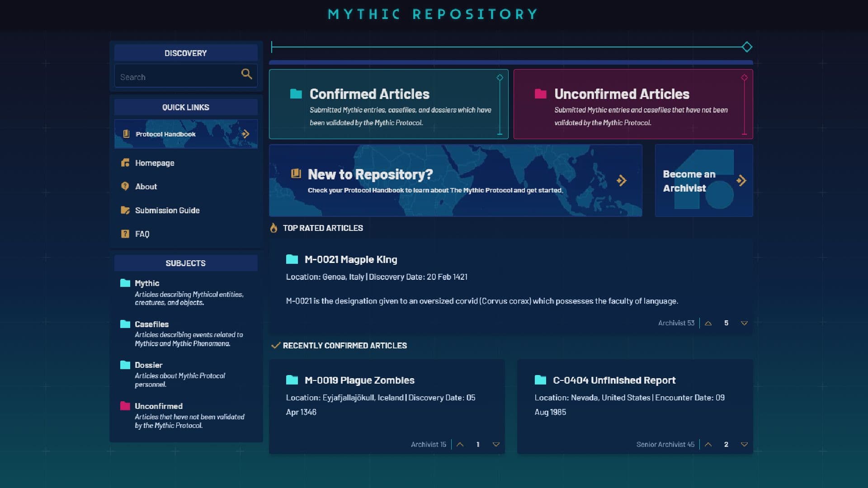
Task: Open the M-0021 Magpie King article title
Action: pyautogui.click(x=350, y=259)
